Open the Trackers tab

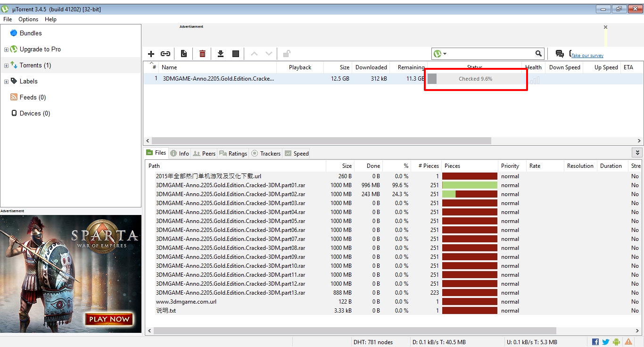tap(265, 153)
